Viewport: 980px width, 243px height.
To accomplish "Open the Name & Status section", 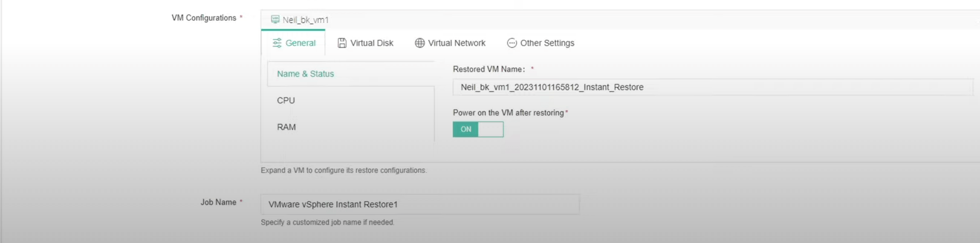I will click(x=351, y=74).
